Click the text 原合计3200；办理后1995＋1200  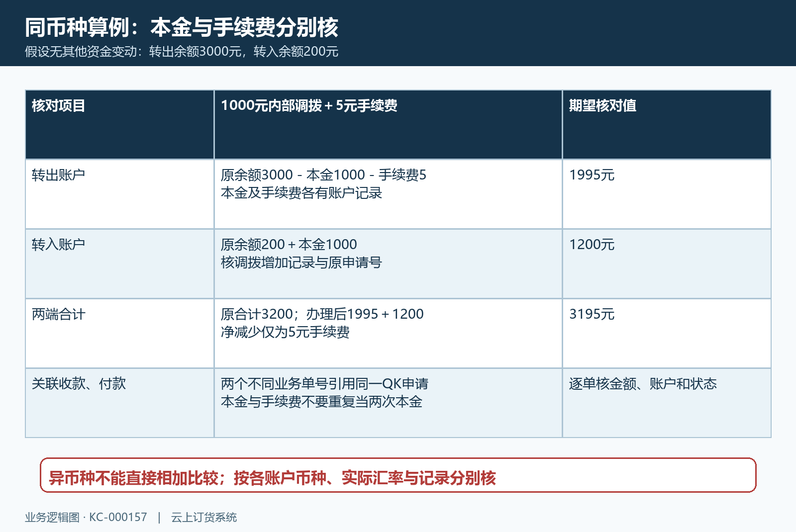pos(322,314)
